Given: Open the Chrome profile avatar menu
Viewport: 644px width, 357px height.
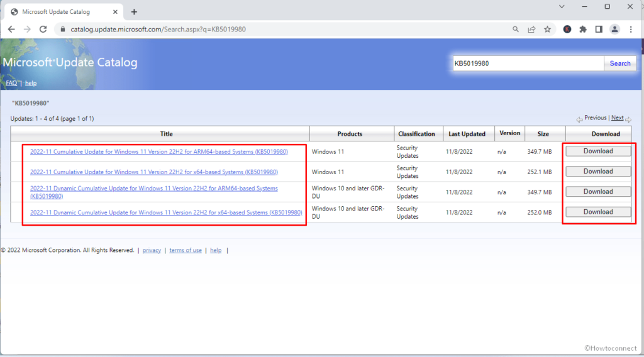Looking at the screenshot, I should [614, 29].
